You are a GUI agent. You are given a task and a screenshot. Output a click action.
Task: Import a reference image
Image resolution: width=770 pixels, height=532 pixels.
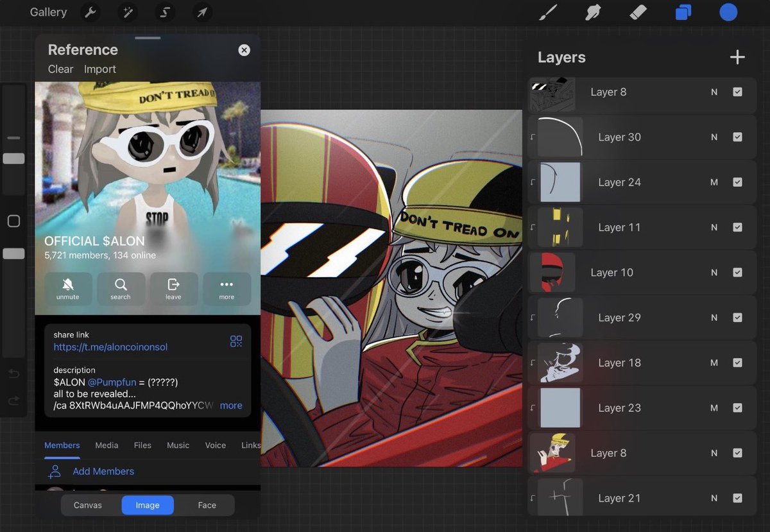(100, 69)
